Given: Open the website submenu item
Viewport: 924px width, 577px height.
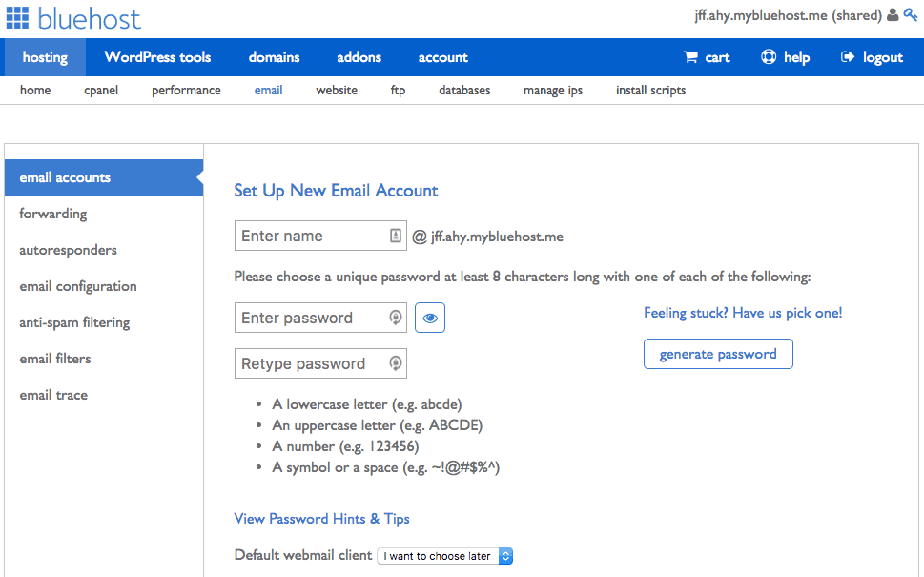Looking at the screenshot, I should click(337, 91).
